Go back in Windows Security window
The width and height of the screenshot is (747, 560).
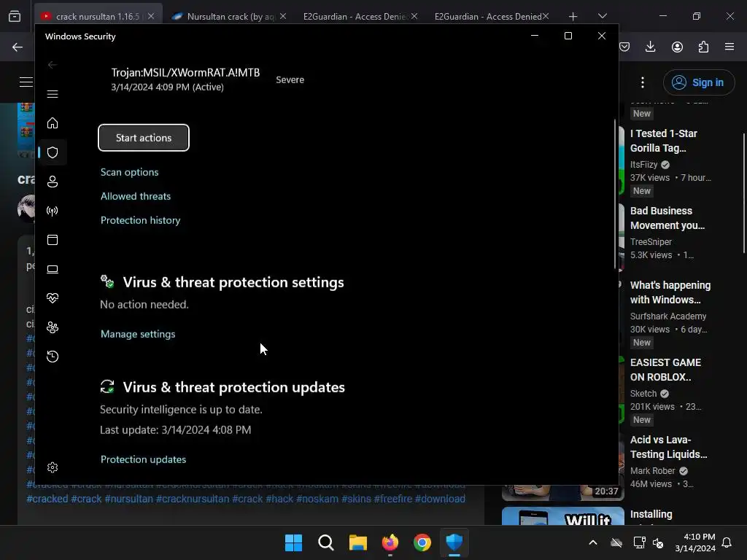[53, 65]
